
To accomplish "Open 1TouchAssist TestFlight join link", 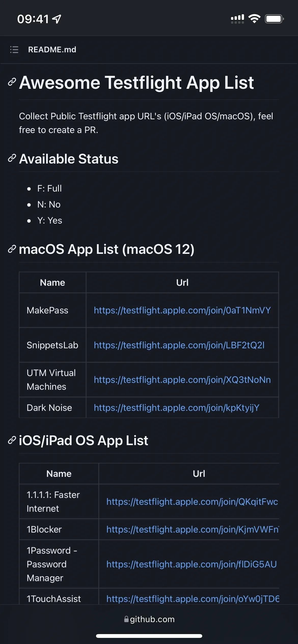I will 193,599.
